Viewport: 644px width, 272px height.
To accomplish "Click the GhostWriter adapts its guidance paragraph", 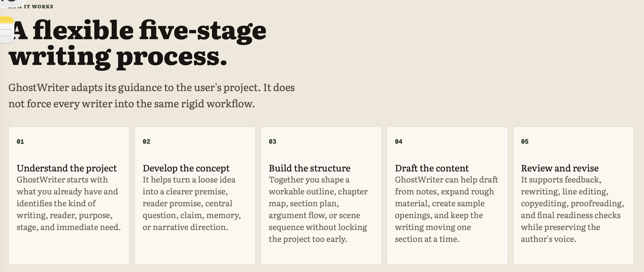I will click(152, 95).
